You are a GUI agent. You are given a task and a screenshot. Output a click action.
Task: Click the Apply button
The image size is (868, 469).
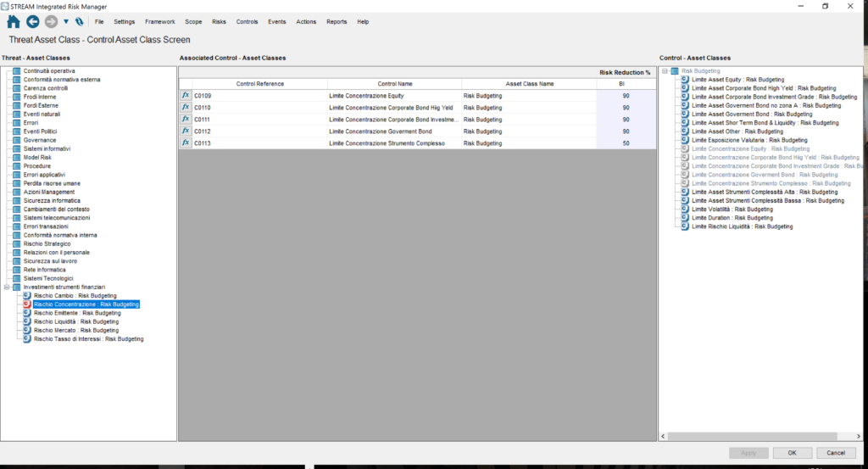coord(748,453)
